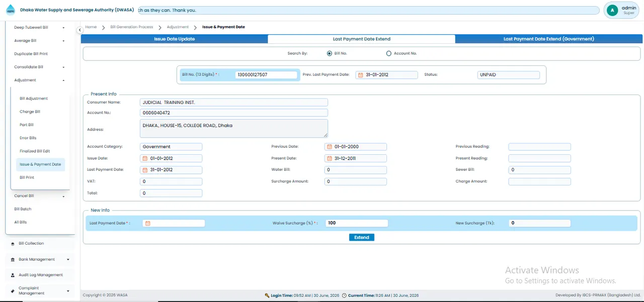Image resolution: width=644 pixels, height=302 pixels.
Task: Expand Bank Management dropdown arrow
Action: [x=68, y=260]
